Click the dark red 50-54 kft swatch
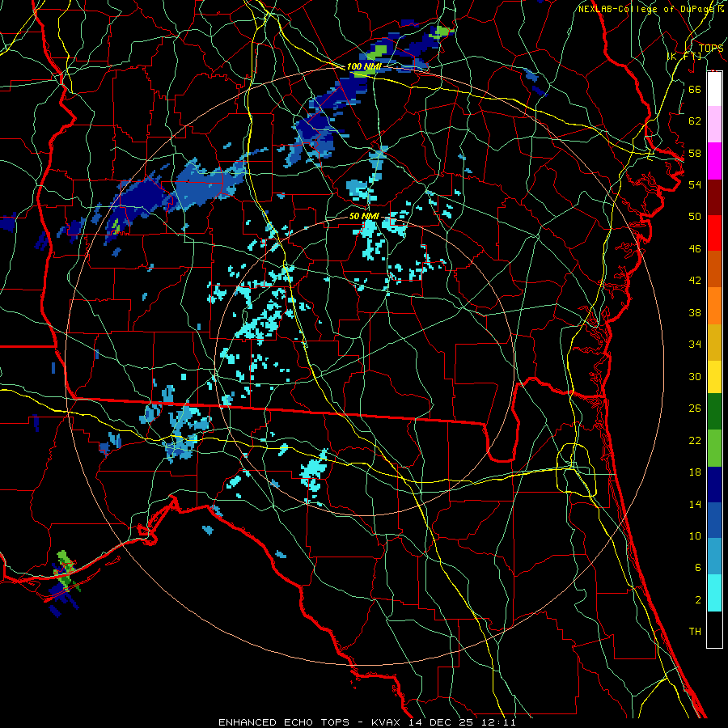Image resolution: width=728 pixels, height=728 pixels. tap(714, 197)
